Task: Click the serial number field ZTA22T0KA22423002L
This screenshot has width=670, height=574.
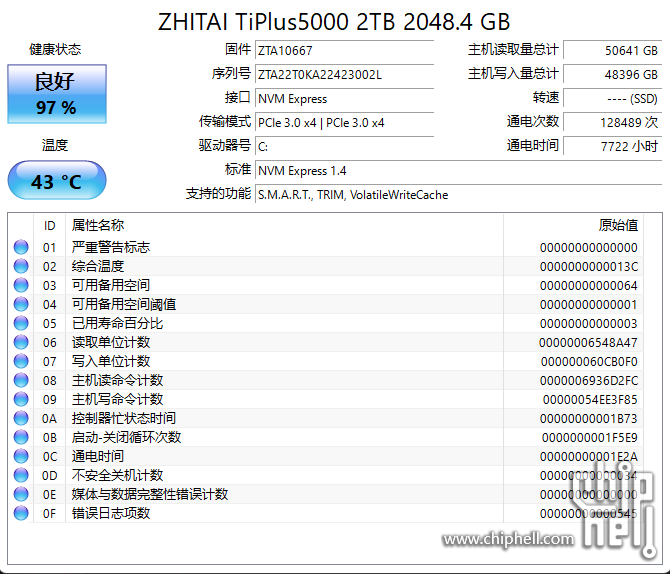Action: tap(344, 74)
